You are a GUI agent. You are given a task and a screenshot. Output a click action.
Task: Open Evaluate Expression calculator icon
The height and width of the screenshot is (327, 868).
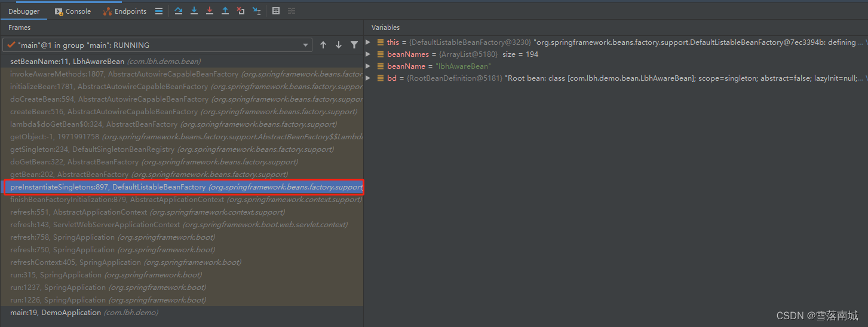(x=276, y=11)
